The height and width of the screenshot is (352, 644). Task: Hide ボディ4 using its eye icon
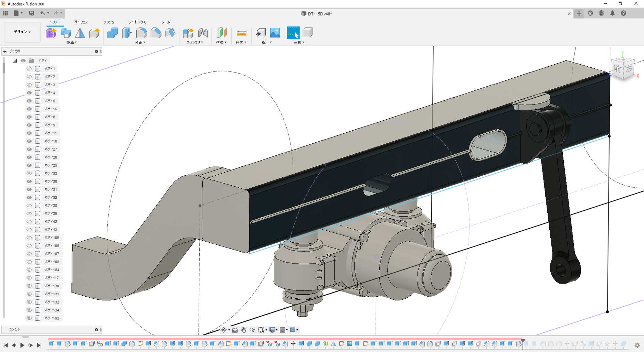point(29,93)
